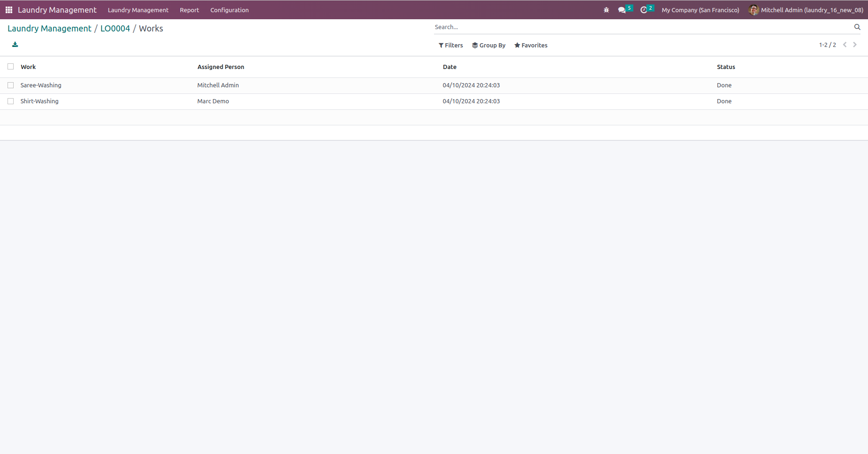Click into the Search field
Screen dimensions: 868x454
[x=643, y=27]
